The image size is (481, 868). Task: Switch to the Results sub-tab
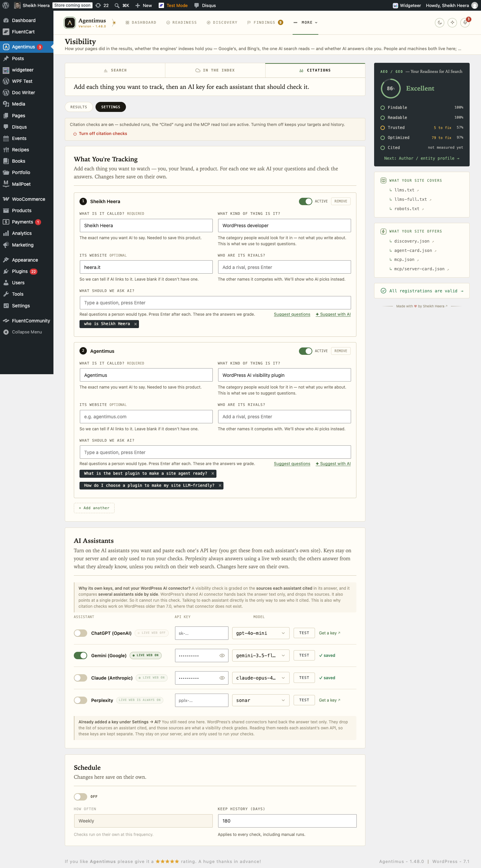pos(78,107)
